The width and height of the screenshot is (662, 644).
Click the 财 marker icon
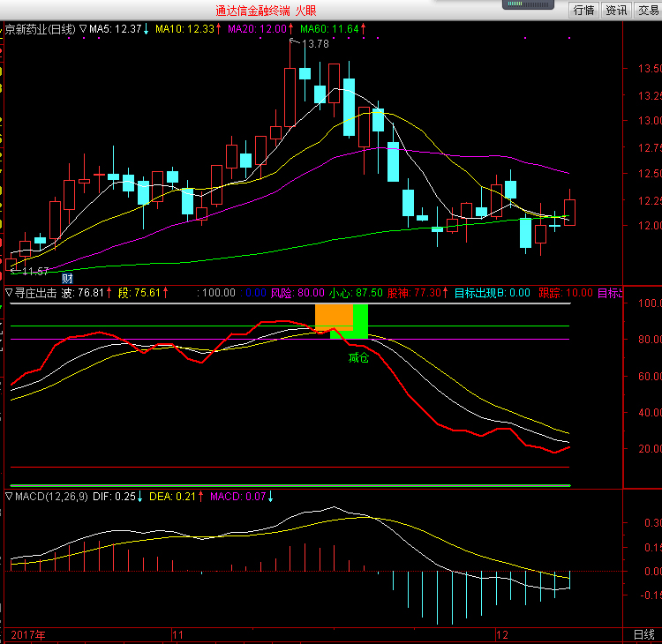point(68,278)
